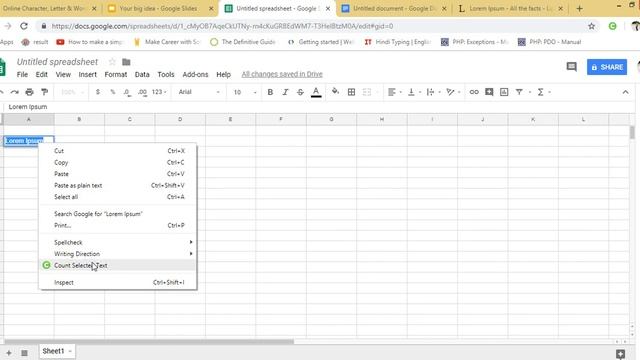
Task: Select the Paint format tool
Action: click(44, 92)
